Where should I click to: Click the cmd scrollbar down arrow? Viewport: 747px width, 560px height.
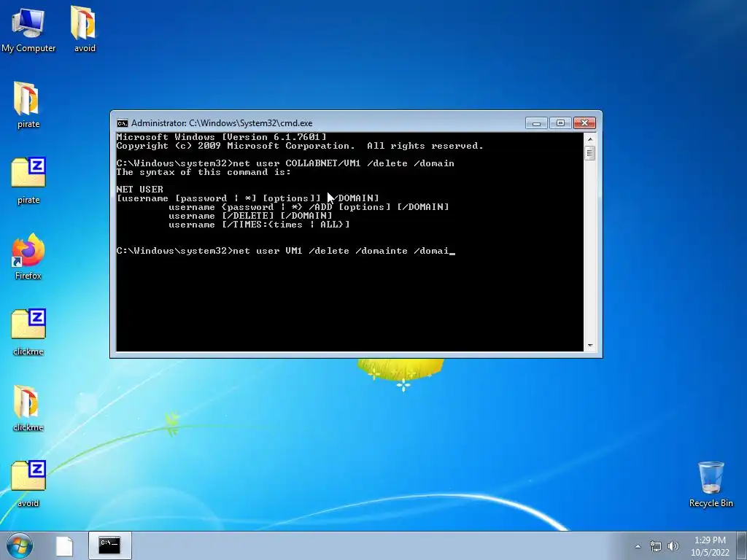589,345
